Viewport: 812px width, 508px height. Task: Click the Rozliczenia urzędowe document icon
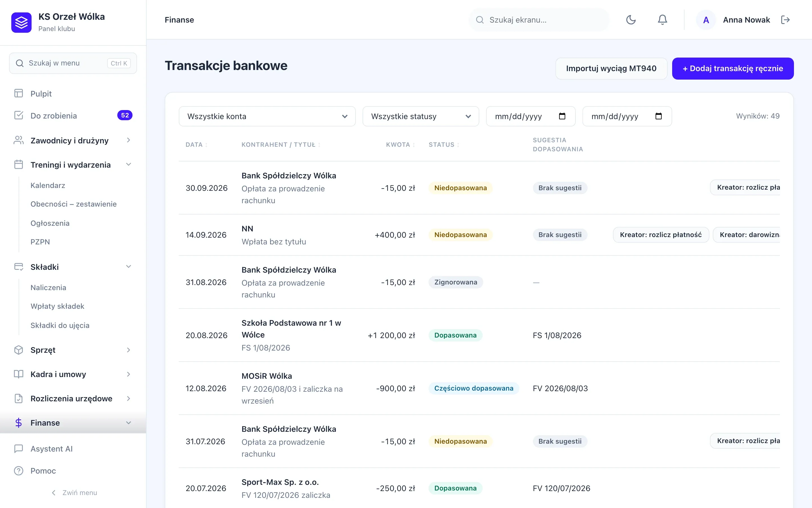(19, 398)
